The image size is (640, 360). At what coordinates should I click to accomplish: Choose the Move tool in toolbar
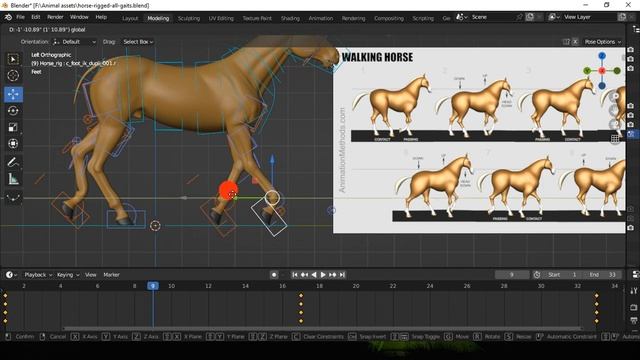(x=13, y=94)
